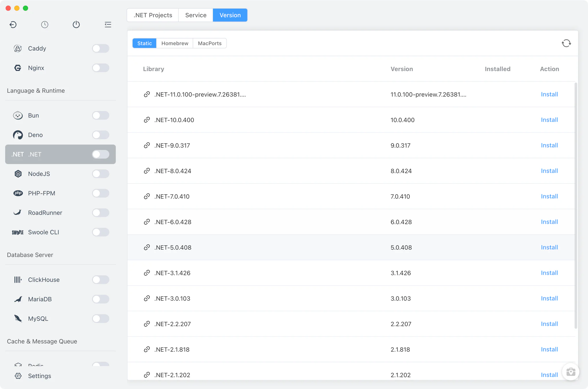The width and height of the screenshot is (588, 389).
Task: Refresh the version list
Action: click(x=566, y=43)
